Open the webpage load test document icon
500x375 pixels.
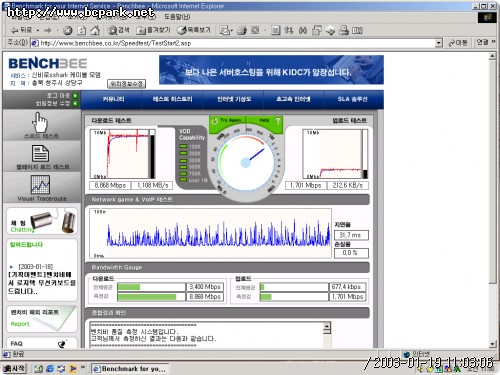[40, 153]
